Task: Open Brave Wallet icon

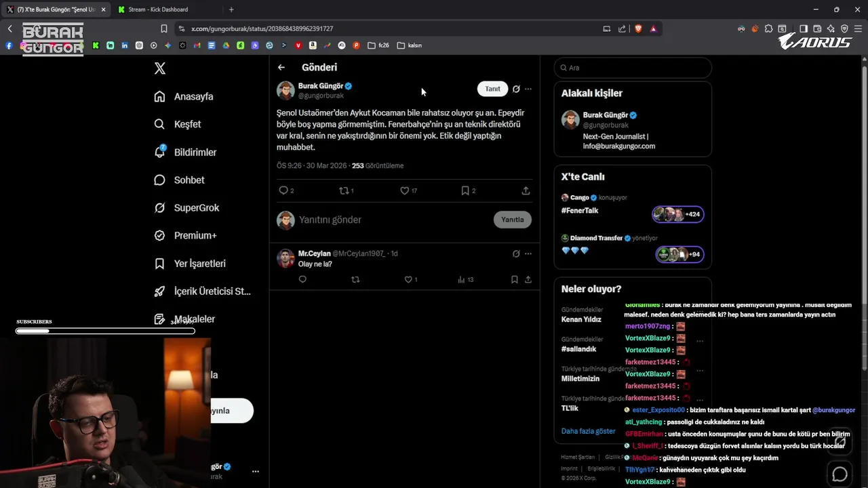Action: [x=817, y=28]
